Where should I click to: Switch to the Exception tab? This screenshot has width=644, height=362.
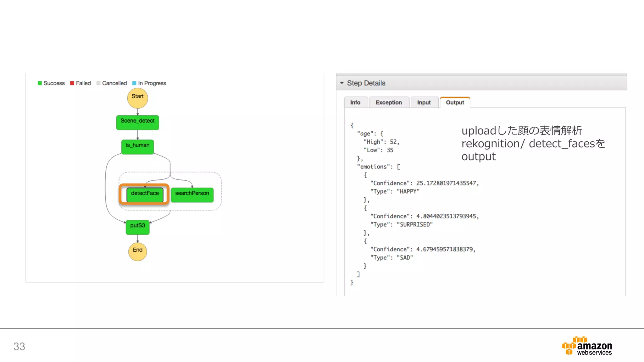click(x=389, y=102)
